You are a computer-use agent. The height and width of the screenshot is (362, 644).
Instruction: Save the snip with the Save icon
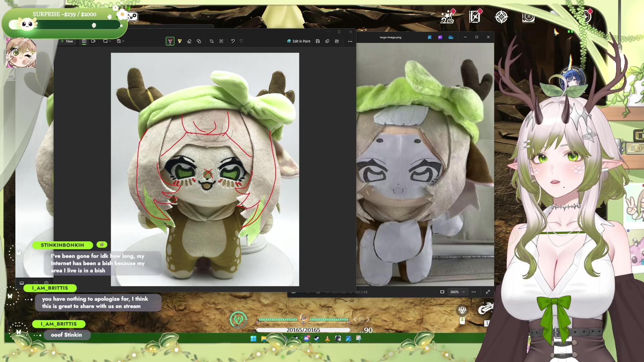[318, 41]
